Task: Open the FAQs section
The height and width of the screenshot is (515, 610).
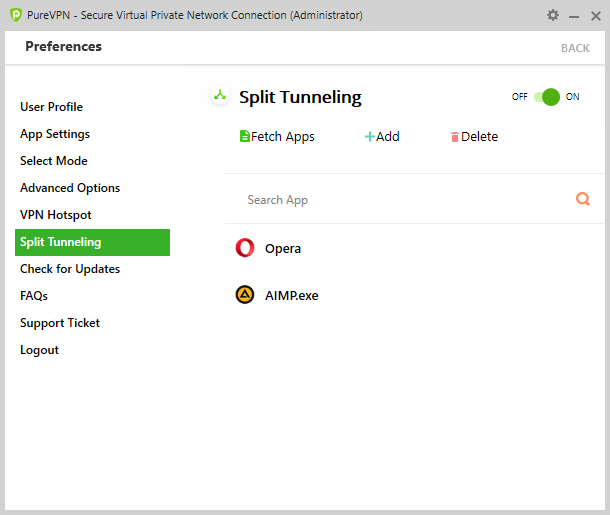Action: pos(34,296)
